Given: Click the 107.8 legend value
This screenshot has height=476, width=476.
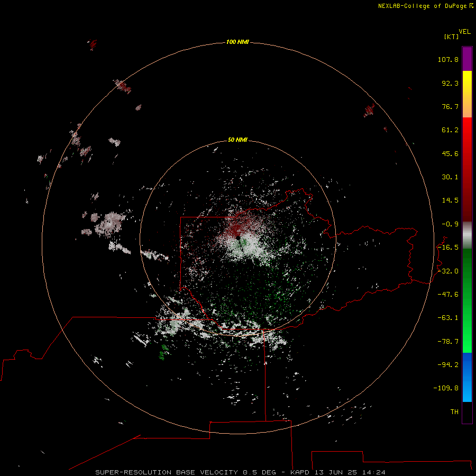Looking at the screenshot, I should [x=448, y=59].
